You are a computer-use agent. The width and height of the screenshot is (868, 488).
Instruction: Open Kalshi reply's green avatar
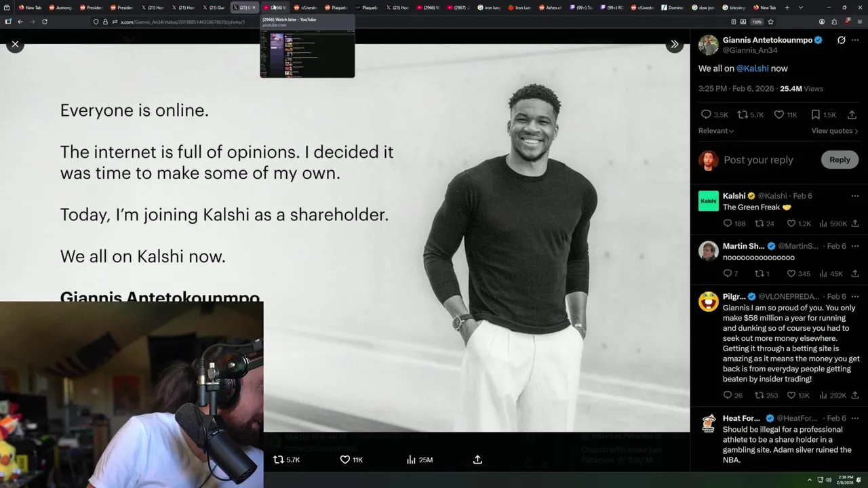tap(709, 201)
